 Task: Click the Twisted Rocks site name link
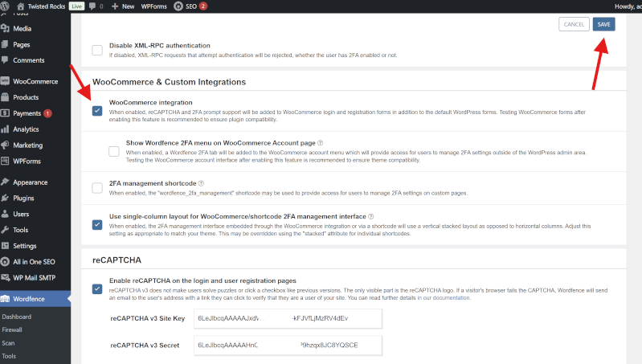click(47, 6)
